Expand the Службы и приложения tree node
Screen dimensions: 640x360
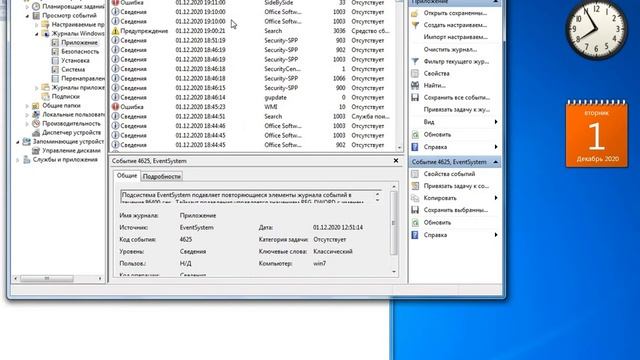(x=18, y=160)
